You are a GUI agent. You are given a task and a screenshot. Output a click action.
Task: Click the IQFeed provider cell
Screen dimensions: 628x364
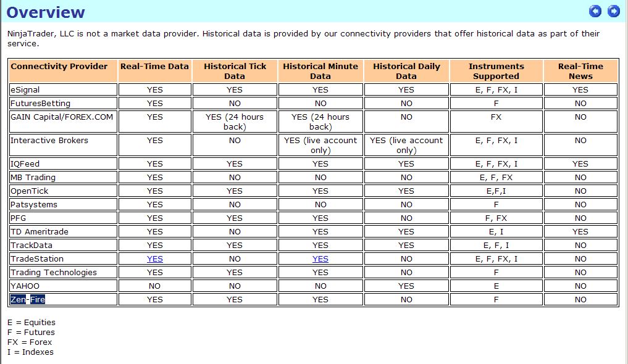(x=63, y=163)
